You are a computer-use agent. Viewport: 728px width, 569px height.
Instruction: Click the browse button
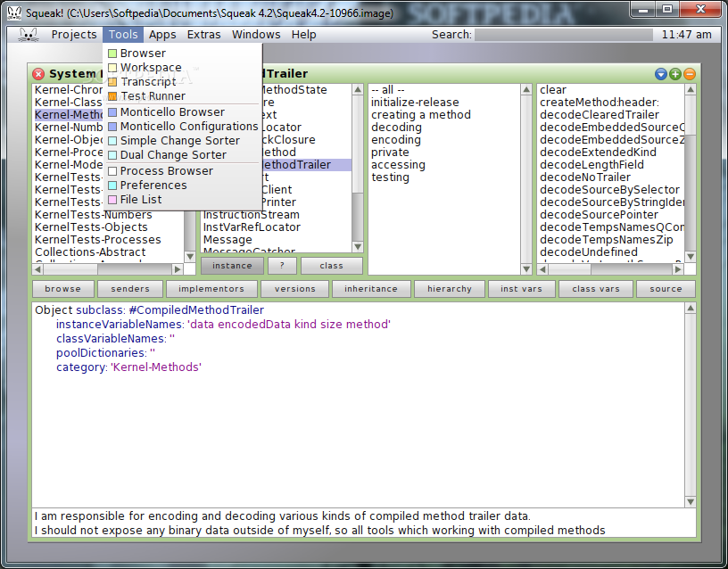point(63,289)
